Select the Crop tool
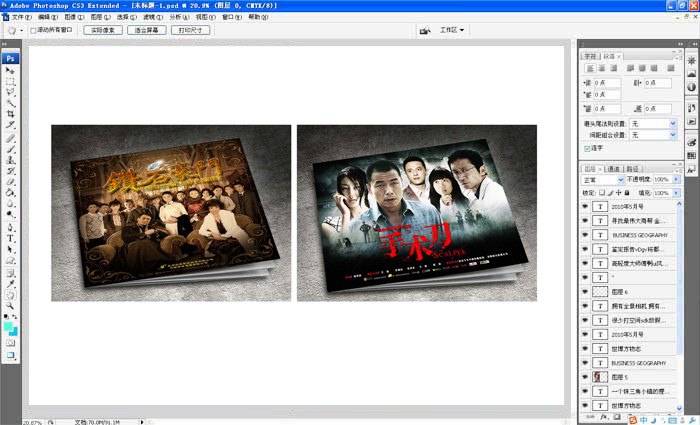Screen dimensions: 700x425 tap(11, 113)
